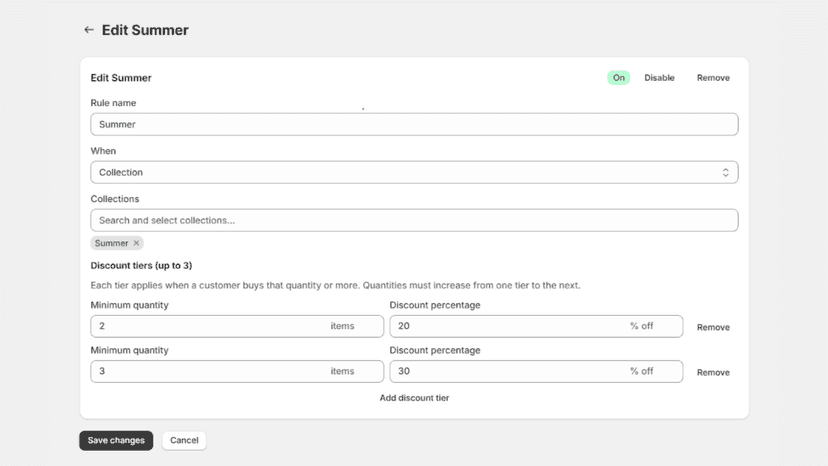Go back using the arrow beside Edit Summer
Screen dimensions: 828x466
(89, 30)
